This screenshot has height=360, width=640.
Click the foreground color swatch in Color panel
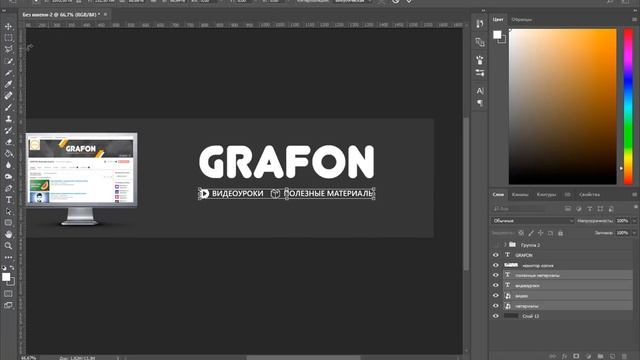[497, 35]
